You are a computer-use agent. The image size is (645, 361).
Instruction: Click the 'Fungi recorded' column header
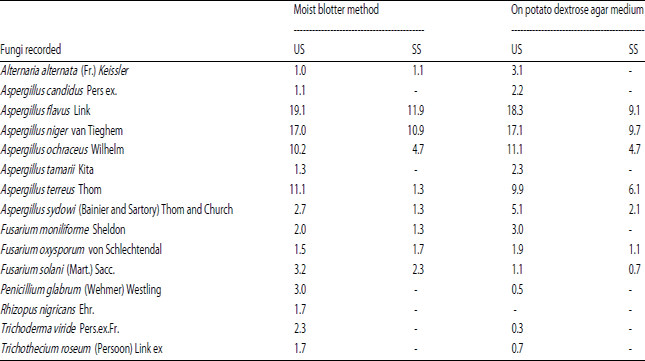tap(31, 50)
